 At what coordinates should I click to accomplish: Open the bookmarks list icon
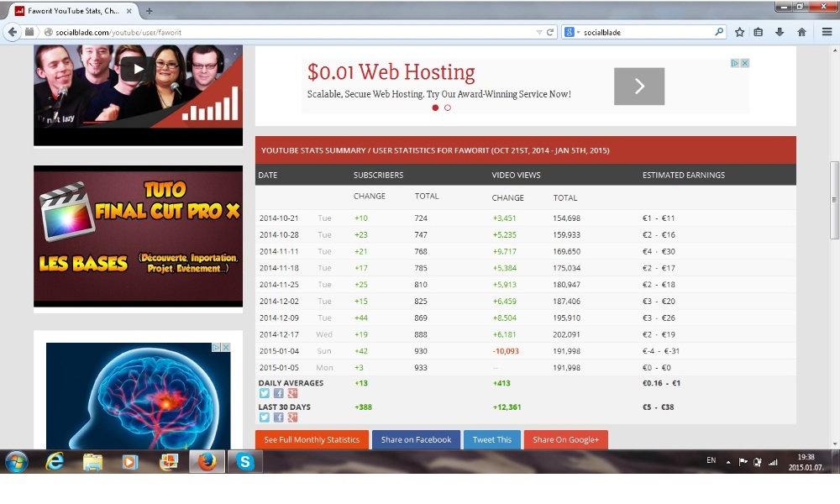click(758, 32)
